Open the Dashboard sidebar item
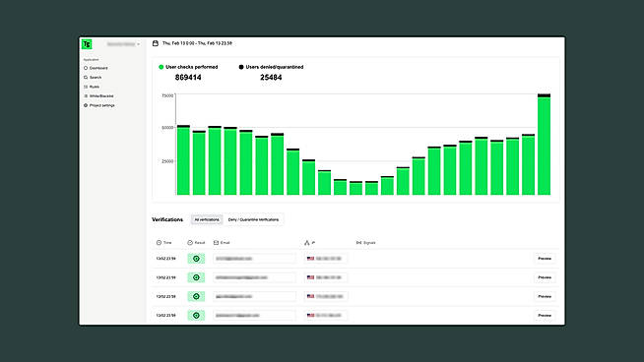The height and width of the screenshot is (362, 644). point(96,68)
